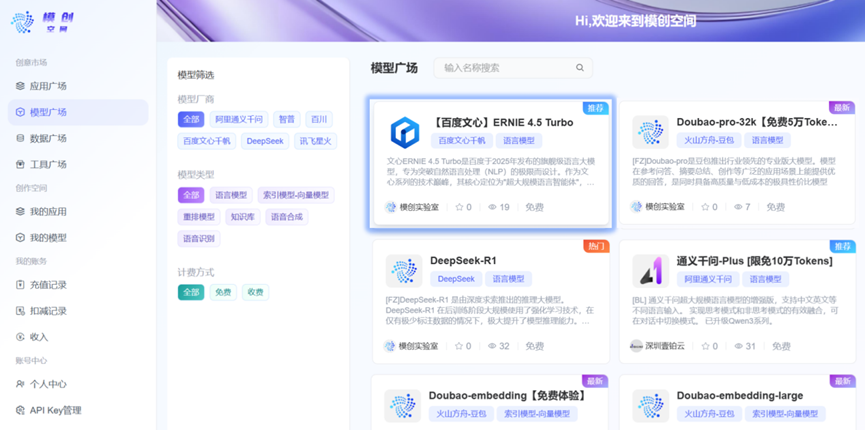Click the star icon on DeepSeek-R1 card
This screenshot has width=865, height=430.
click(459, 346)
